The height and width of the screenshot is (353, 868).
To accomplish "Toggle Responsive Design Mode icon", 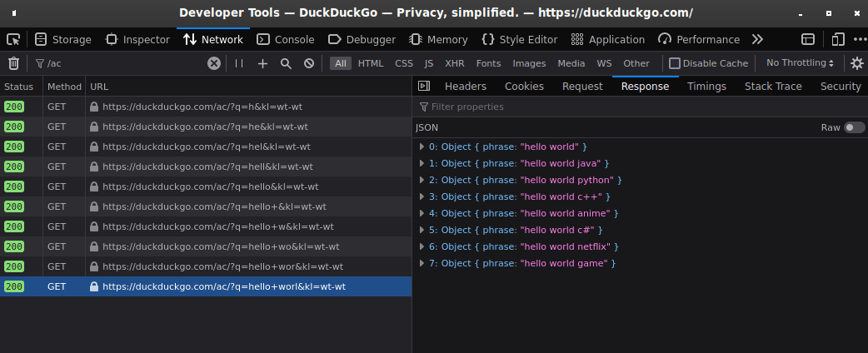I will coord(838,39).
